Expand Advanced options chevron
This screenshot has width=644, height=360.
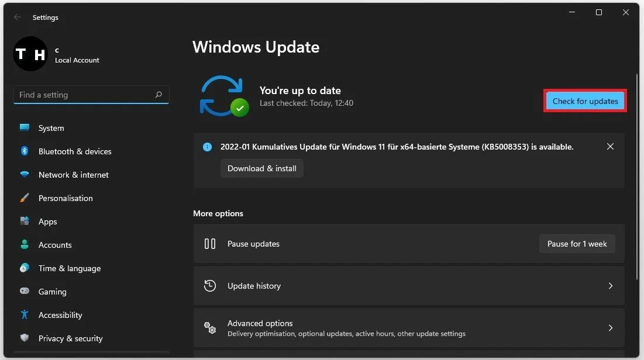pyautogui.click(x=611, y=328)
